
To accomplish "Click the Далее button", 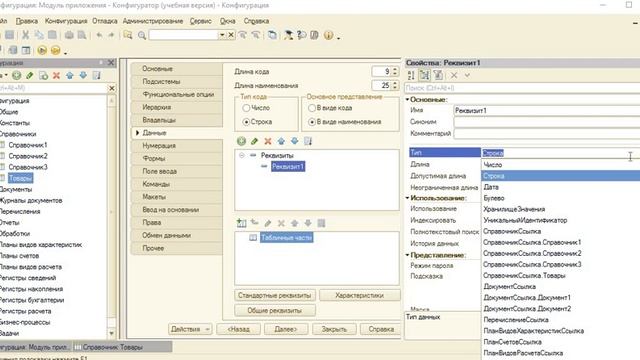I will (286, 329).
